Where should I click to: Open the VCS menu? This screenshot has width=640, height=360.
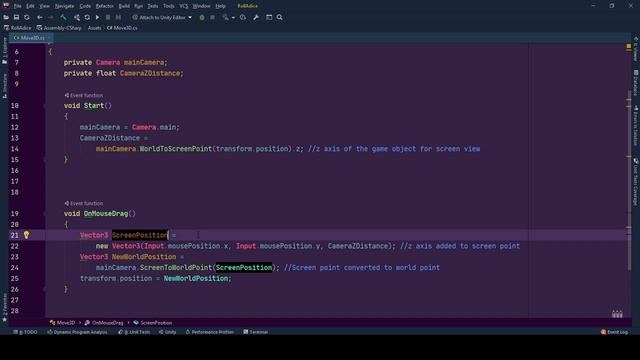click(x=184, y=6)
